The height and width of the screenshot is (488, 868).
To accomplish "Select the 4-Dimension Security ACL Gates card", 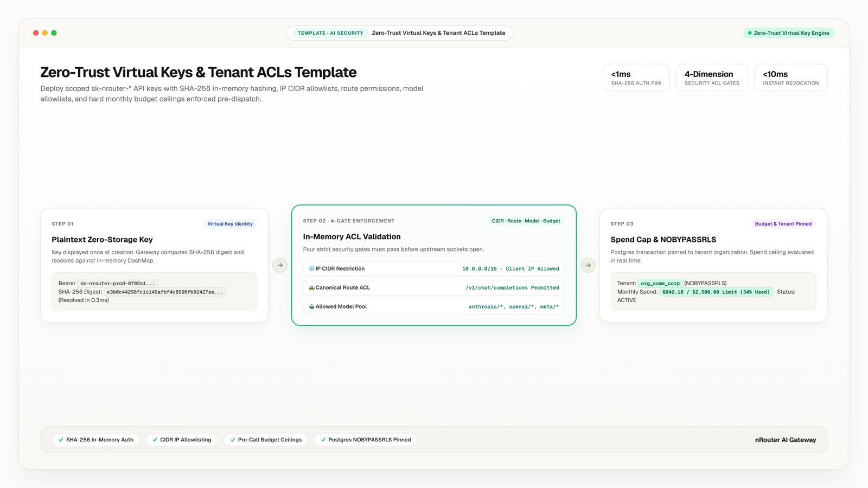I will (x=712, y=78).
